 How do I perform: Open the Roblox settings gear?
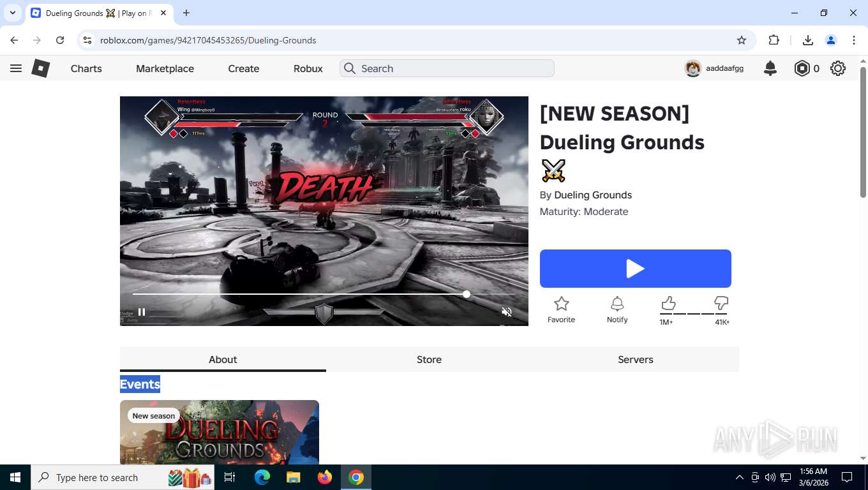click(x=838, y=68)
